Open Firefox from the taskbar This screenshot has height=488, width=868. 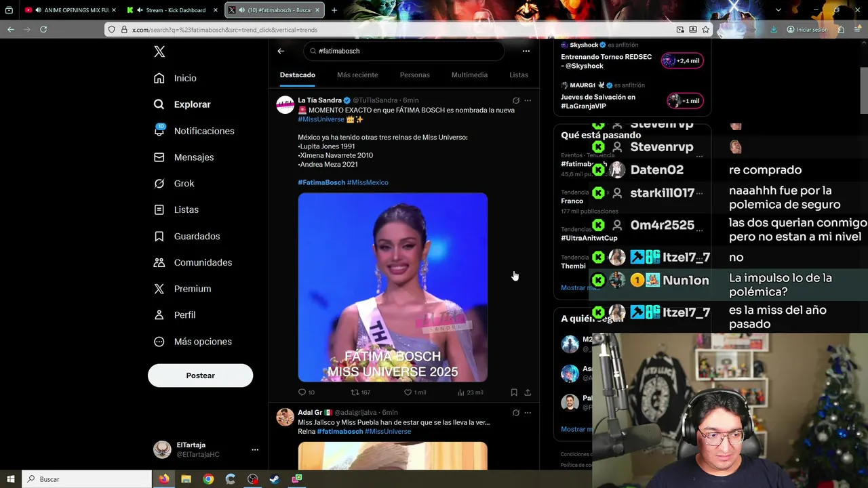[164, 479]
